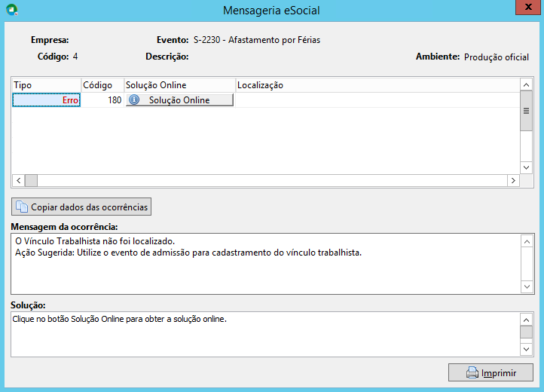
Task: Click the horizontal scrollbar thumb in table
Action: (31, 181)
